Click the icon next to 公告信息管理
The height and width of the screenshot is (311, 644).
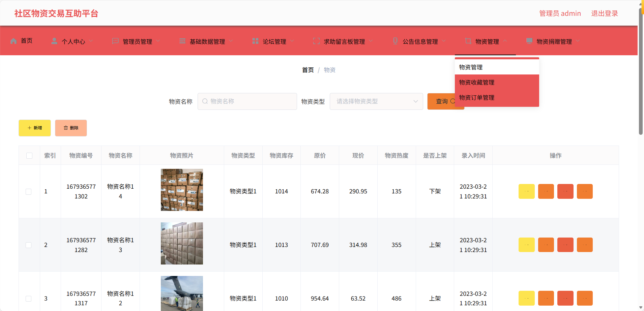[x=396, y=41]
